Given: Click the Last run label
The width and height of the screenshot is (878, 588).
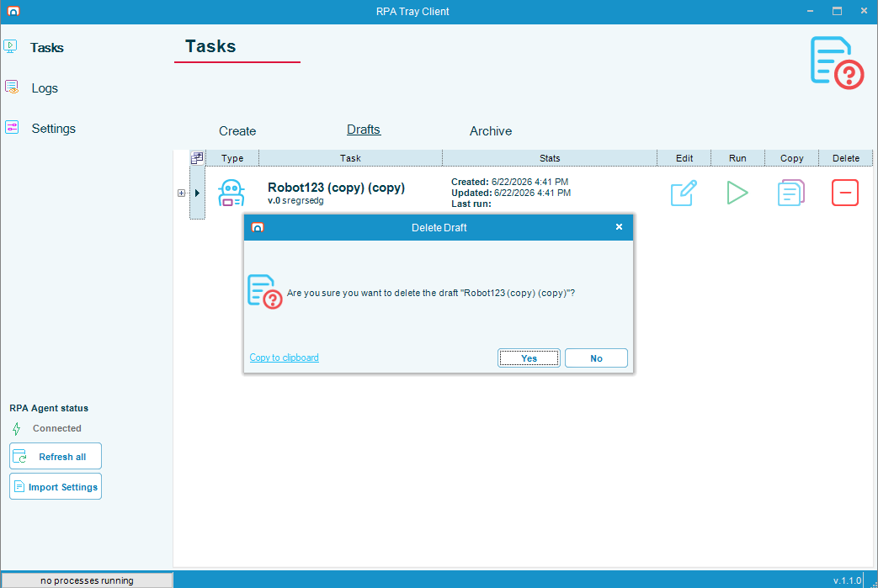Looking at the screenshot, I should click(471, 204).
